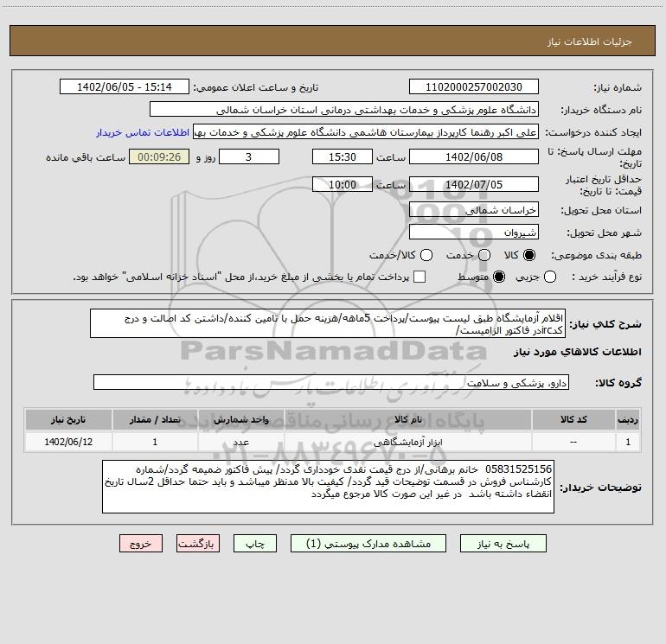This screenshot has height=644, width=666.
Task: Click the buyer notes text area
Action: pos(328,487)
